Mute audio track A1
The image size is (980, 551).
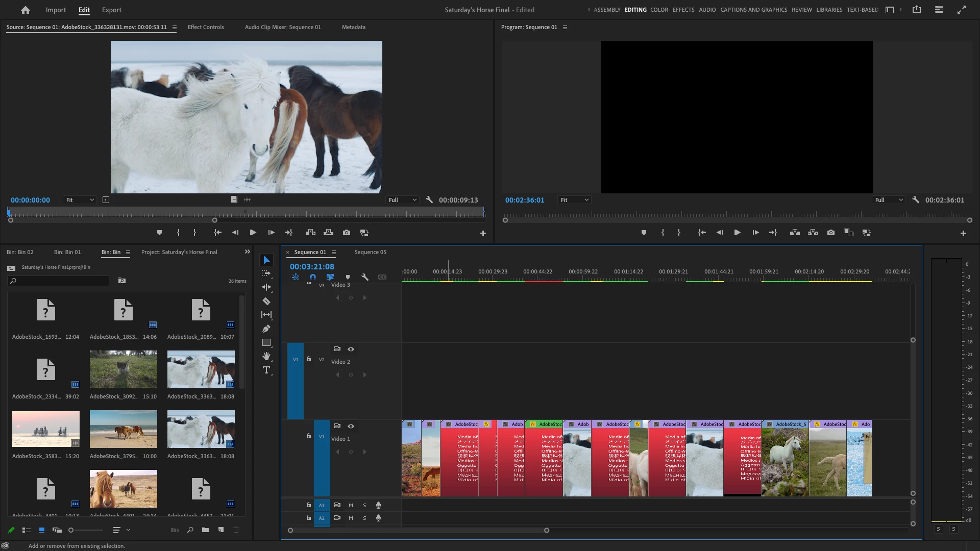click(x=351, y=505)
